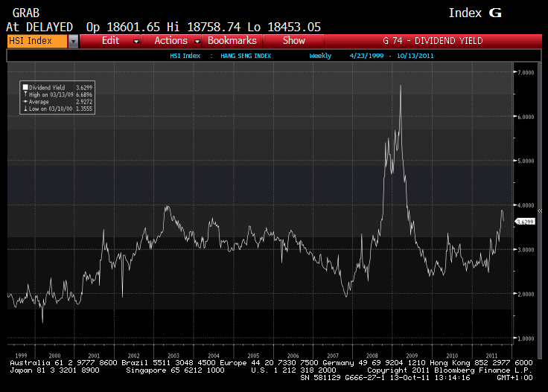The height and width of the screenshot is (392, 548).
Task: Toggle the Dividend Yield legend checkbox
Action: [x=25, y=87]
